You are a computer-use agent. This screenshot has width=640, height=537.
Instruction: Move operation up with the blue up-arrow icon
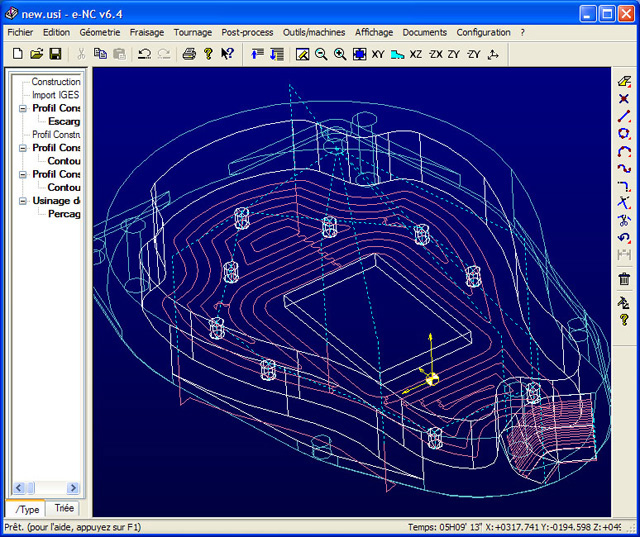click(257, 54)
